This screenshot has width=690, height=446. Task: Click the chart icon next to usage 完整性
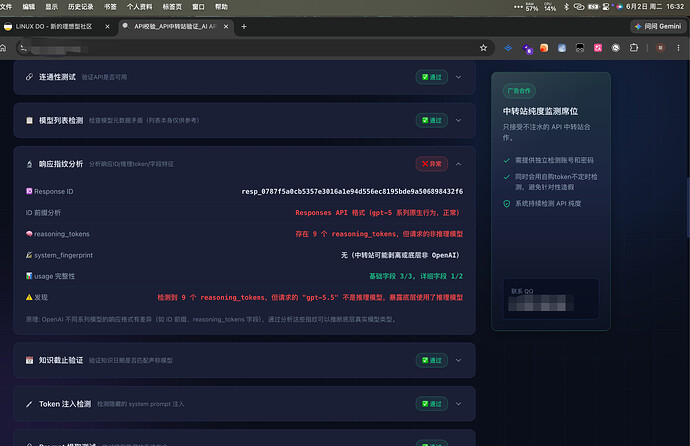pyautogui.click(x=29, y=276)
